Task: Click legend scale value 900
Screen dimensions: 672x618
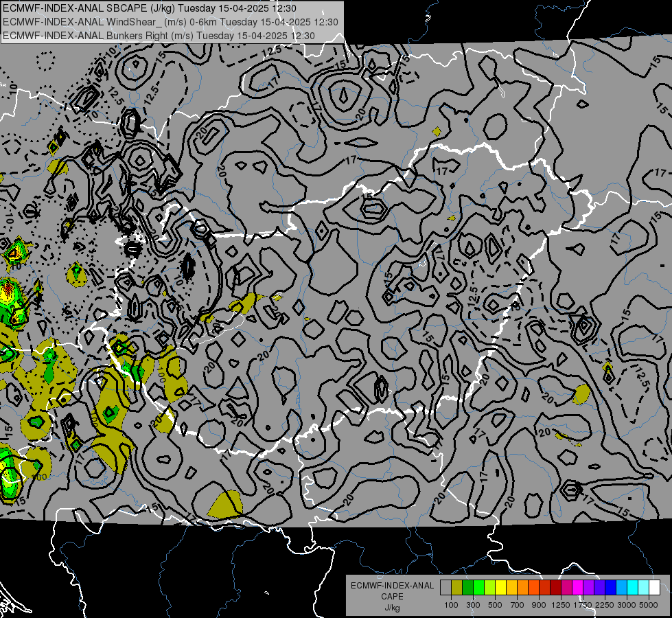Action: [x=539, y=605]
